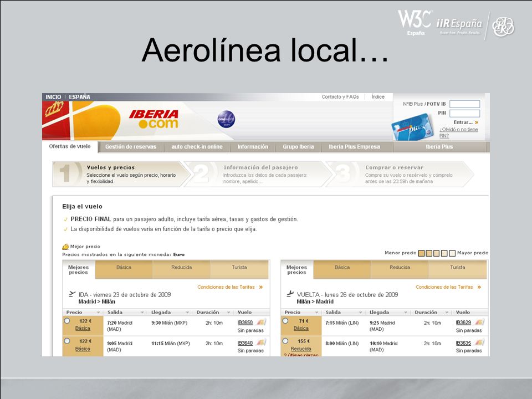Click the Reducida link under 155 €
Screen dimensions: 532x399
(x=301, y=349)
